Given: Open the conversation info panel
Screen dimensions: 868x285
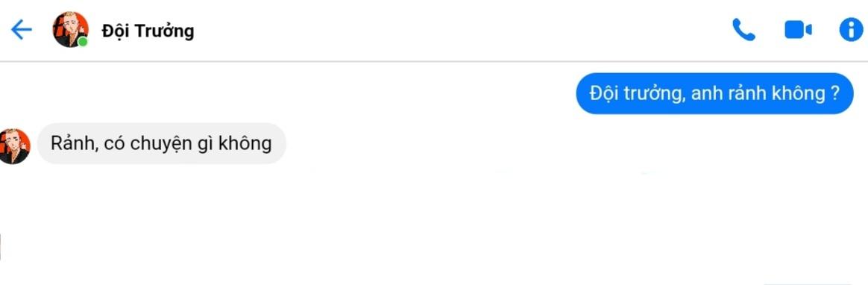Looking at the screenshot, I should 852,30.
